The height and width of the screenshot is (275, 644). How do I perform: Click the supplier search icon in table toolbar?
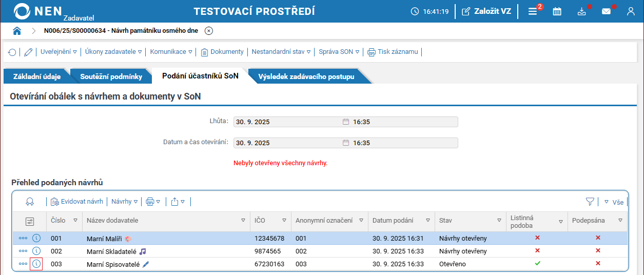click(30, 202)
